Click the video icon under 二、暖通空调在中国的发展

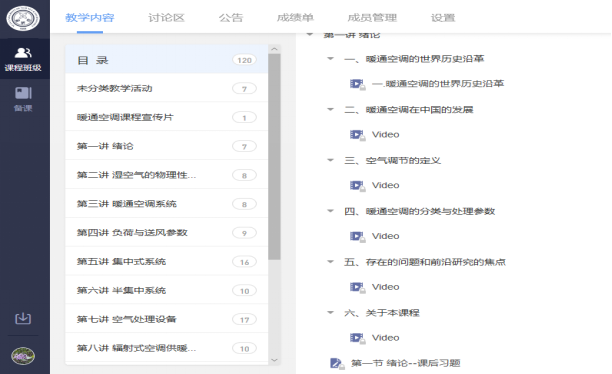(x=357, y=135)
